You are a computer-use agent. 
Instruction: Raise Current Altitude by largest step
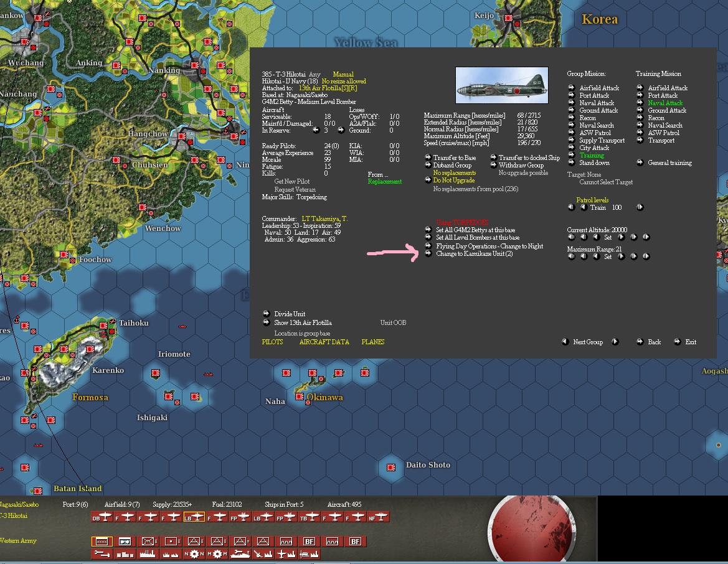click(x=646, y=237)
